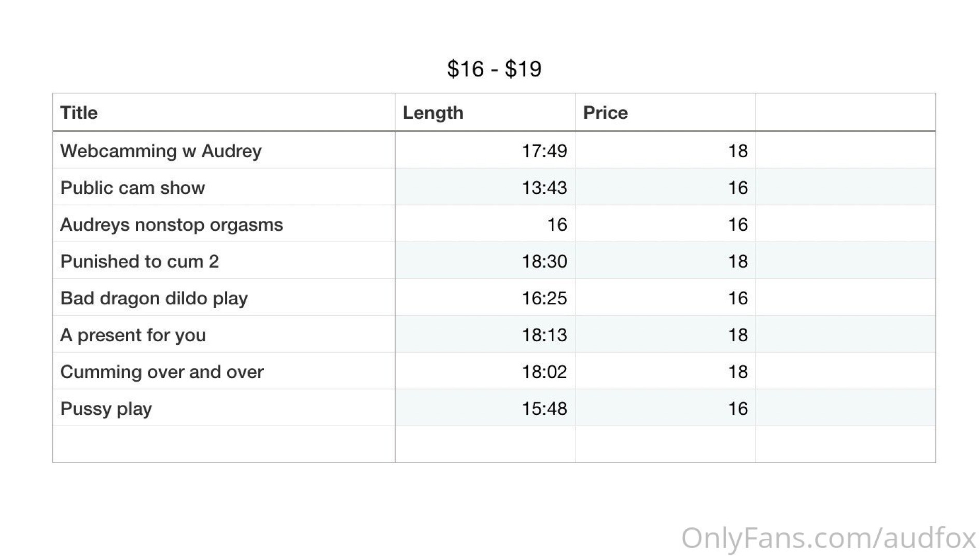Click the 17:49 length cell
This screenshot has height=560, width=980.
tap(544, 151)
